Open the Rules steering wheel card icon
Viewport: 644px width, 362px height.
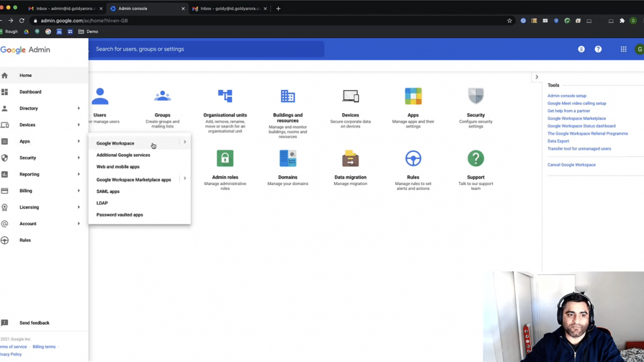413,158
